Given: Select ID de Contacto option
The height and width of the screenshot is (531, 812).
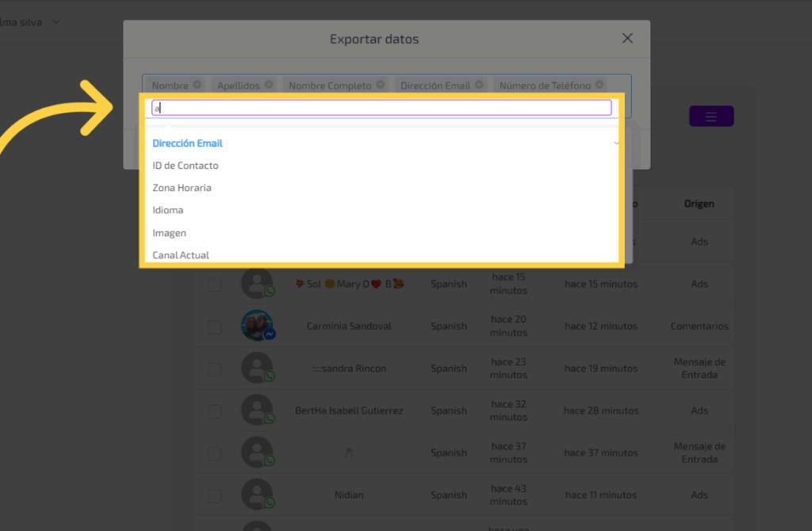Looking at the screenshot, I should pyautogui.click(x=186, y=166).
